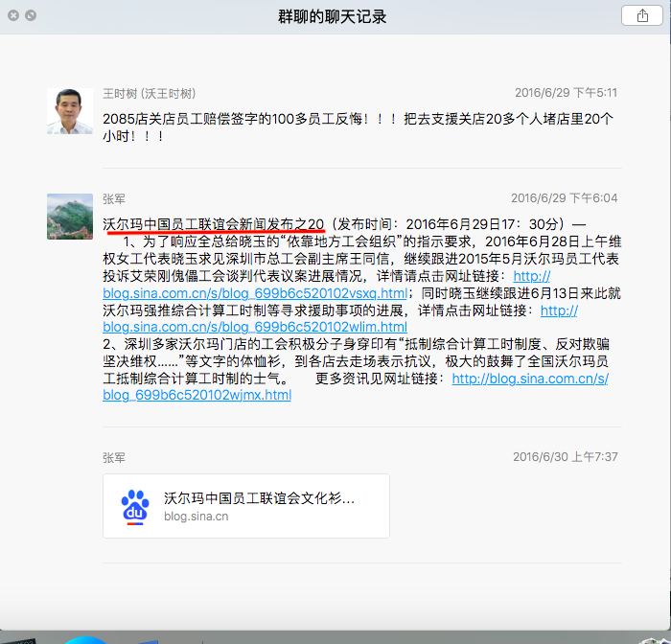Click the Baidu paw logo on link card
This screenshot has height=644, width=671.
click(x=135, y=507)
